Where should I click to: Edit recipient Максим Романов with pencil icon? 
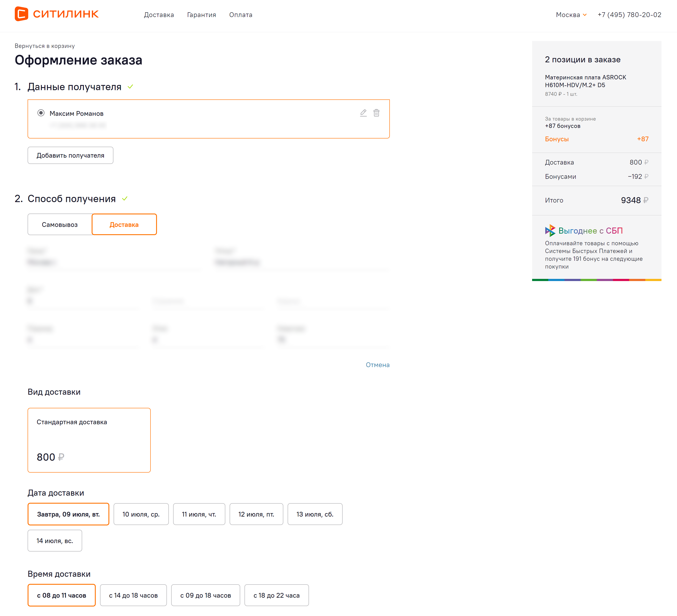click(x=363, y=113)
